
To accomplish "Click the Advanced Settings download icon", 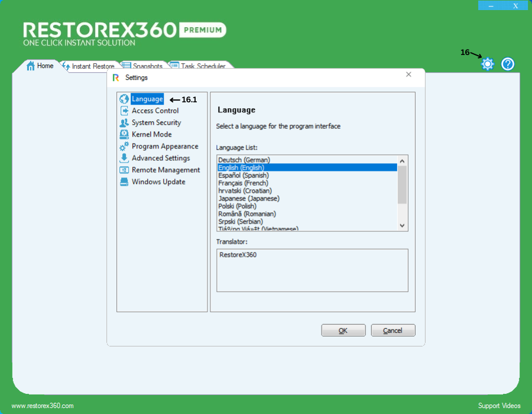I will click(124, 158).
